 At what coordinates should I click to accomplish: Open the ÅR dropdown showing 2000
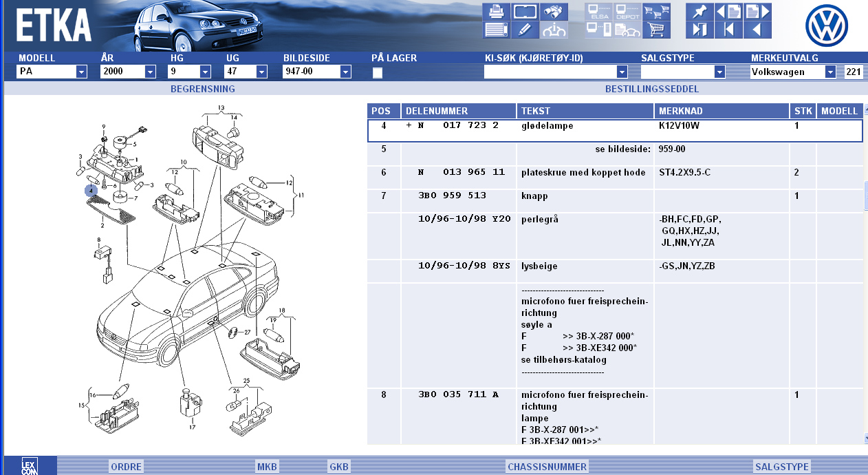tap(151, 72)
